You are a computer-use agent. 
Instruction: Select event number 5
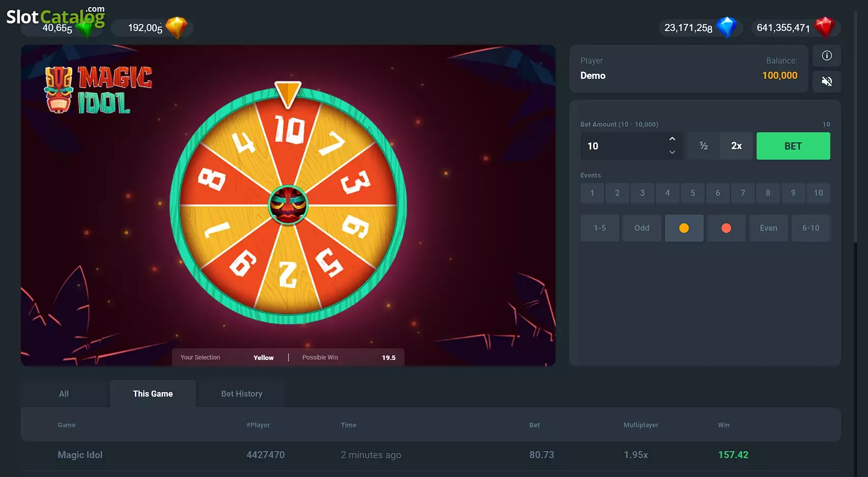[692, 193]
